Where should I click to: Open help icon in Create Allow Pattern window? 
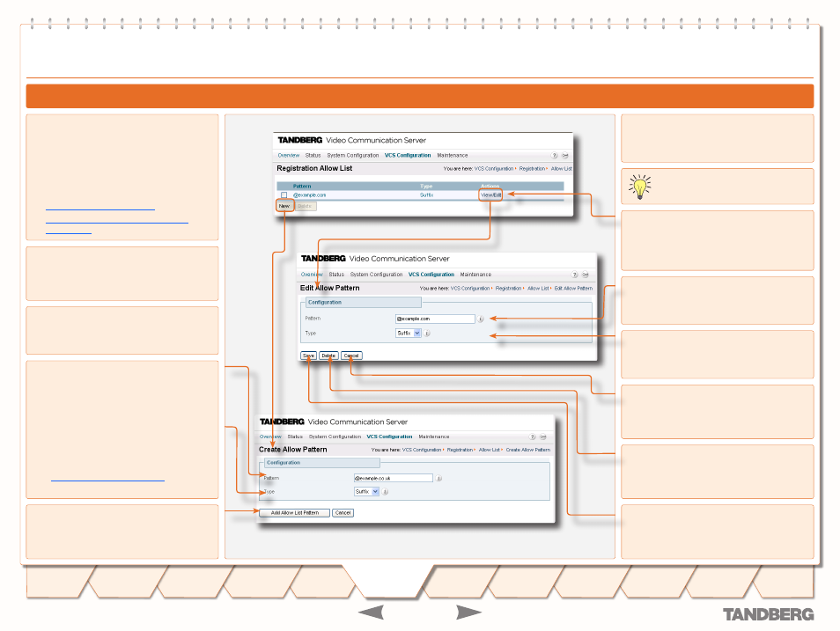tap(533, 437)
